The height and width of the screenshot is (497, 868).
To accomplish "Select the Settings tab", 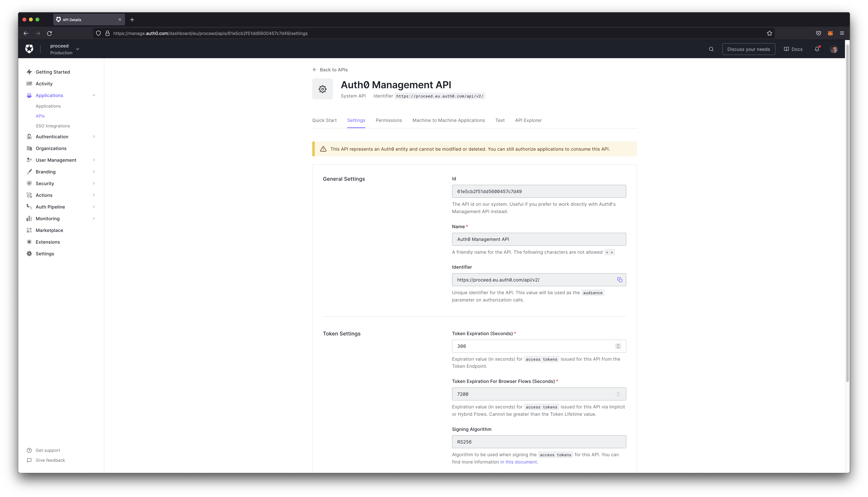I will click(x=356, y=120).
